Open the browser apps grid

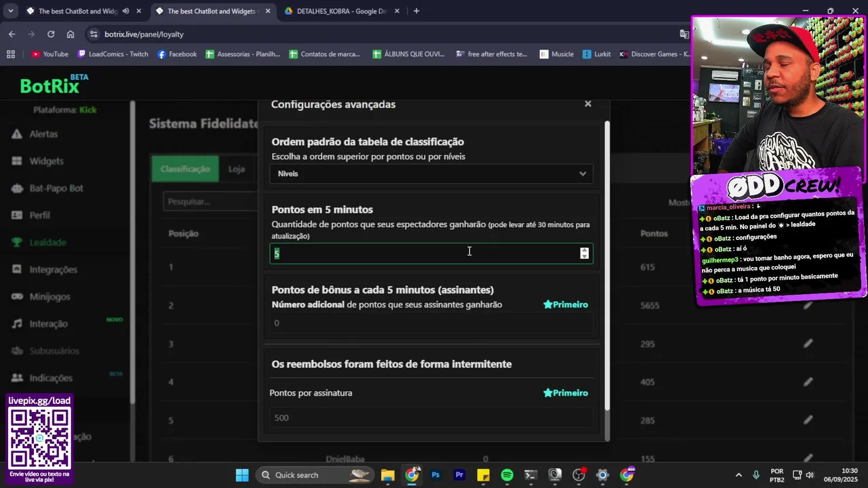[x=11, y=54]
